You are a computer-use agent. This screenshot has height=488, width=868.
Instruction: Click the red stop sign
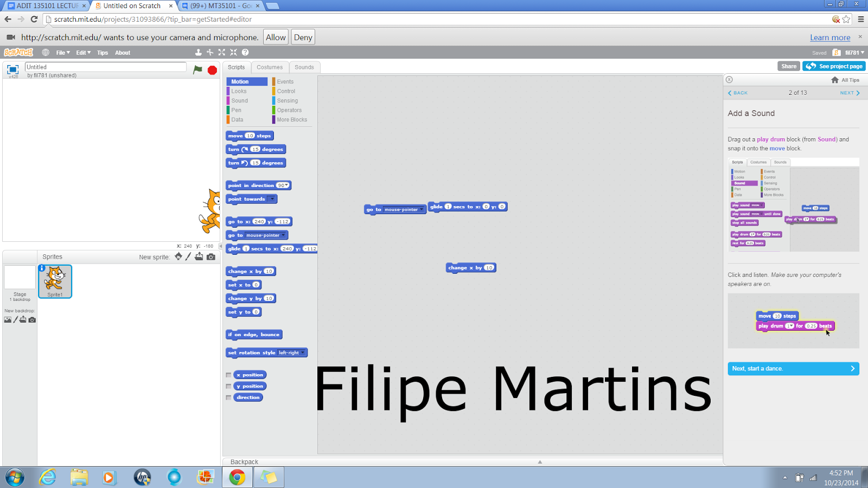point(211,69)
